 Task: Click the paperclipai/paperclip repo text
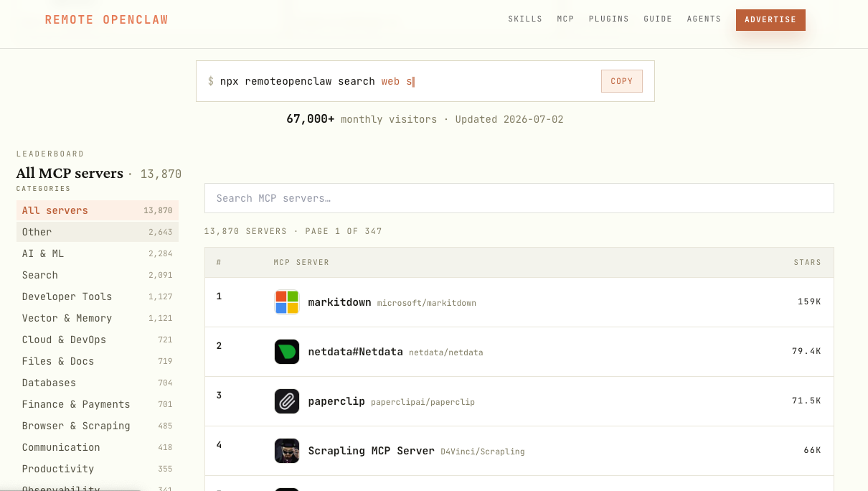coord(423,402)
